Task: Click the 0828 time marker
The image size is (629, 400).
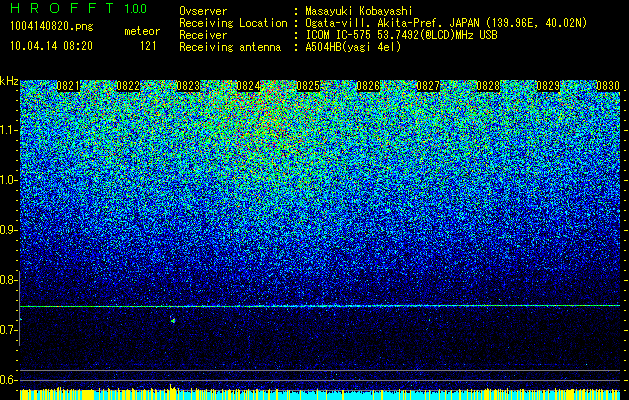Action: (488, 86)
